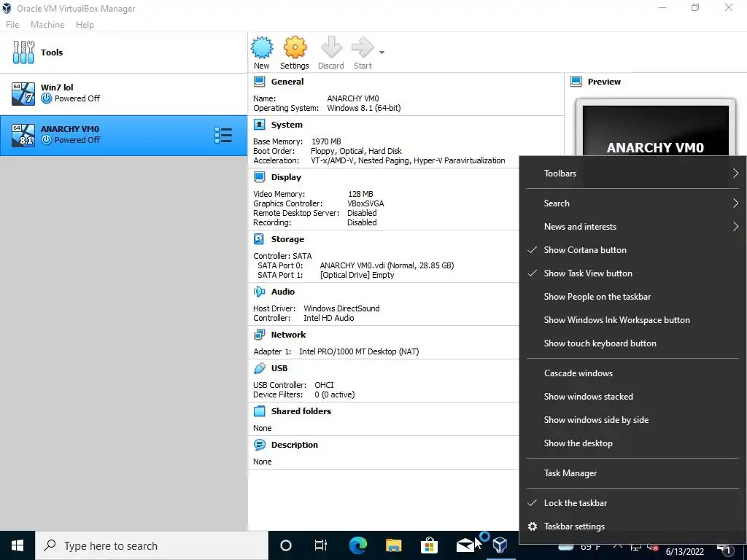
Task: Select the Win7 lol machine icon
Action: click(23, 93)
